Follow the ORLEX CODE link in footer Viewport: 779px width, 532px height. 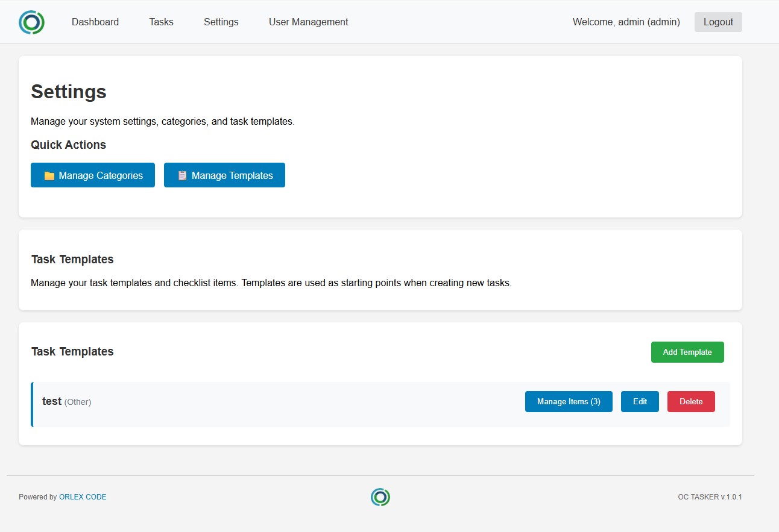click(83, 497)
